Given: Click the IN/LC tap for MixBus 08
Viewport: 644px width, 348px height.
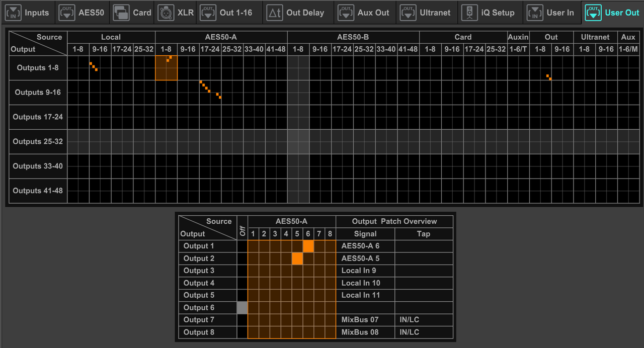Looking at the screenshot, I should pyautogui.click(x=424, y=332).
